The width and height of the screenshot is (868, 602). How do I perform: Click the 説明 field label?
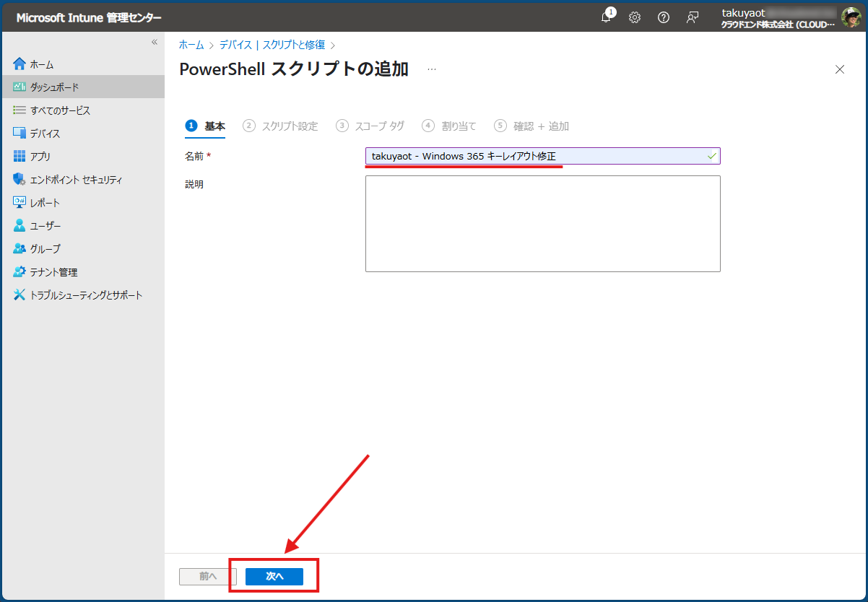point(194,184)
